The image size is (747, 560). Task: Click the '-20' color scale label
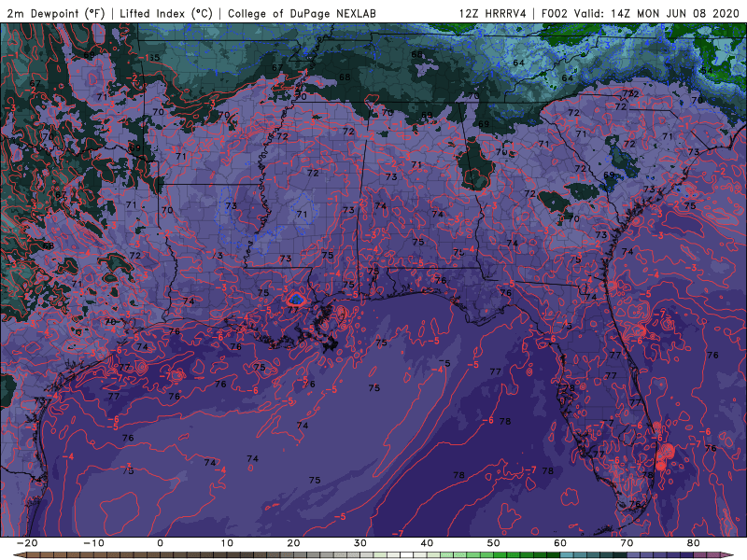pyautogui.click(x=27, y=543)
